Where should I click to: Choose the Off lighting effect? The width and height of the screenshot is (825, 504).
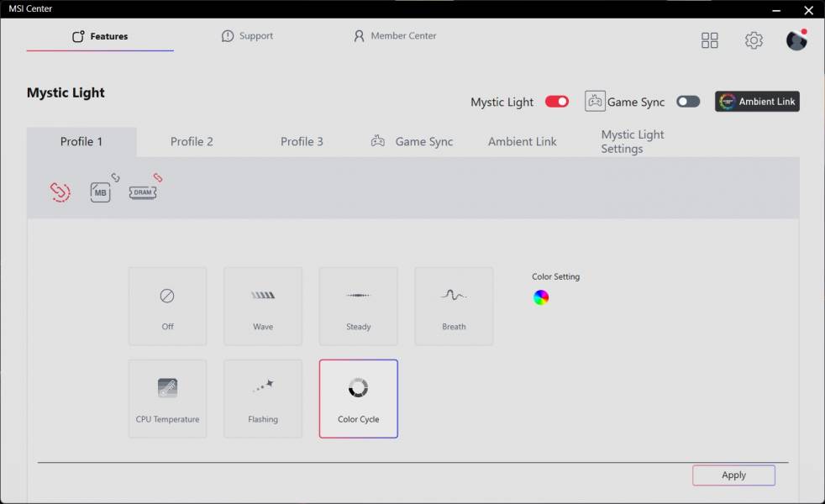[167, 307]
